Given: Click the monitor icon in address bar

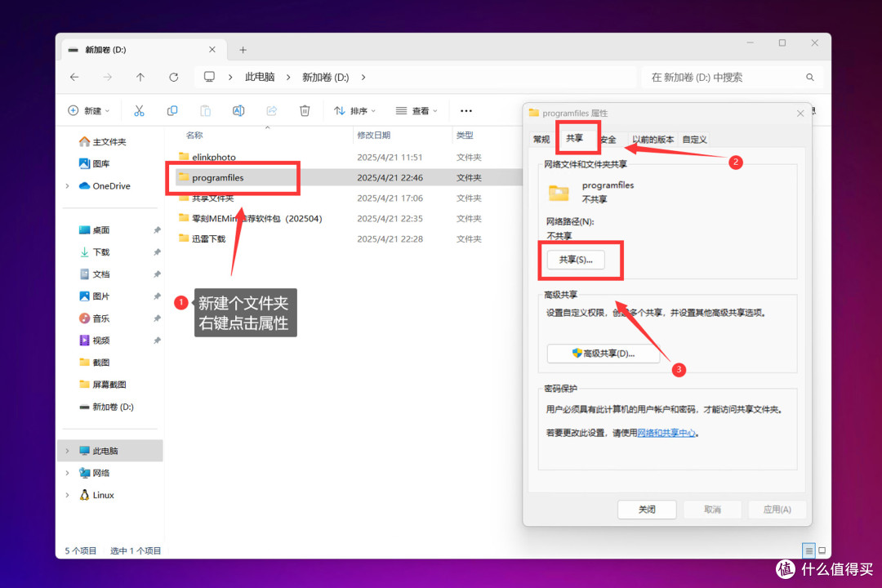Looking at the screenshot, I should [209, 77].
